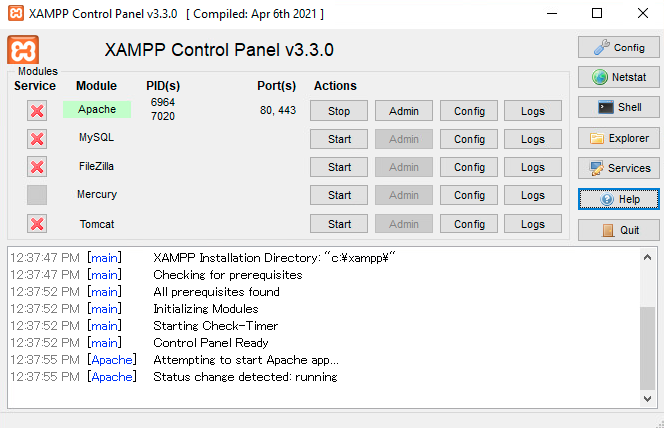Click the log panel scroll-up arrow
Viewport: 664px width, 428px height.
pyautogui.click(x=647, y=257)
